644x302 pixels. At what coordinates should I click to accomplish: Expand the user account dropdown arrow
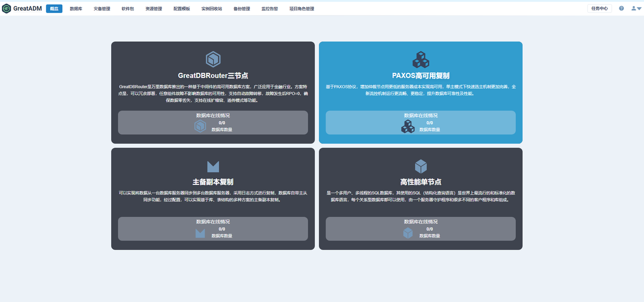tap(639, 8)
